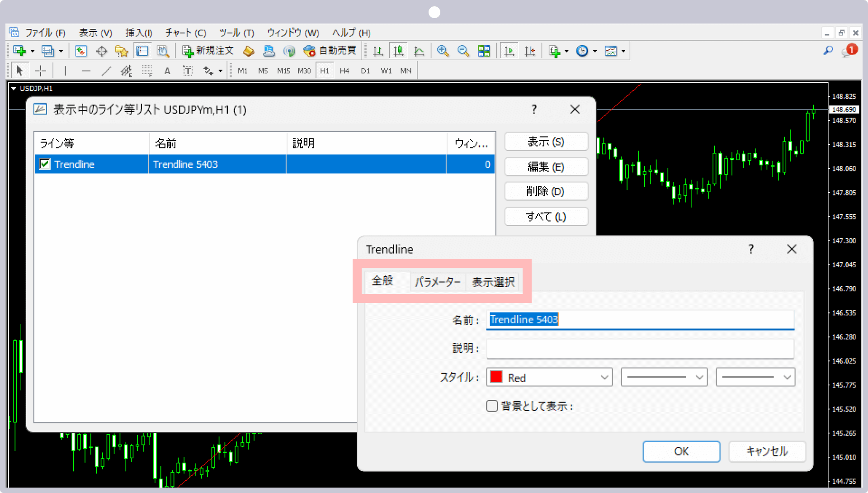
Task: Expand the new chart dropdown arrow
Action: [33, 52]
